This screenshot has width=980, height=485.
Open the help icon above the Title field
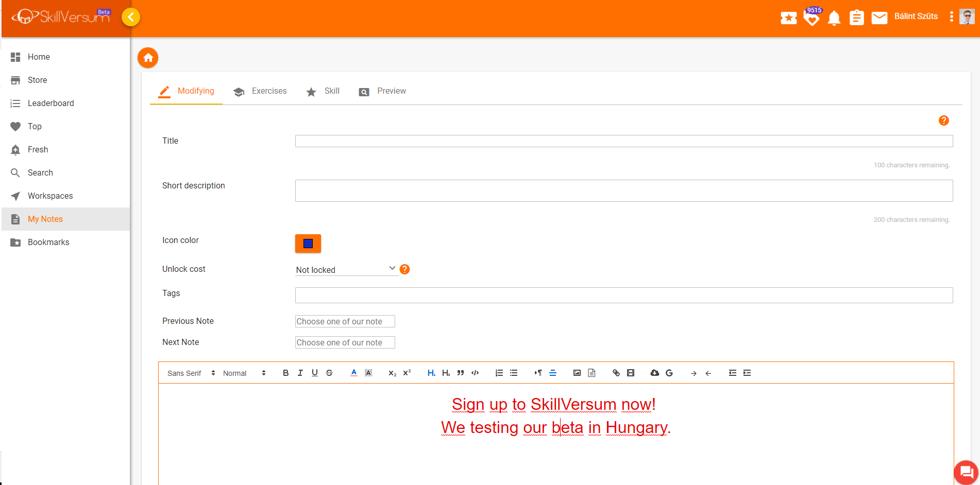click(944, 120)
